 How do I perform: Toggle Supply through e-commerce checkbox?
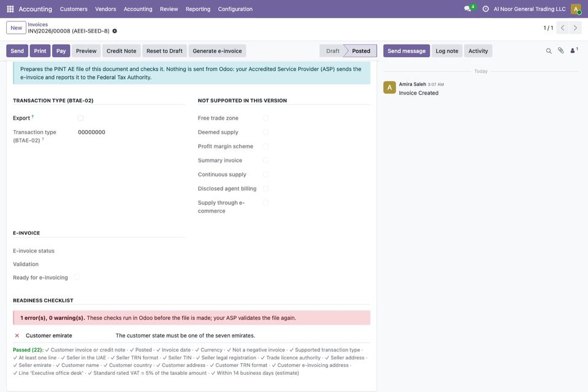click(266, 202)
